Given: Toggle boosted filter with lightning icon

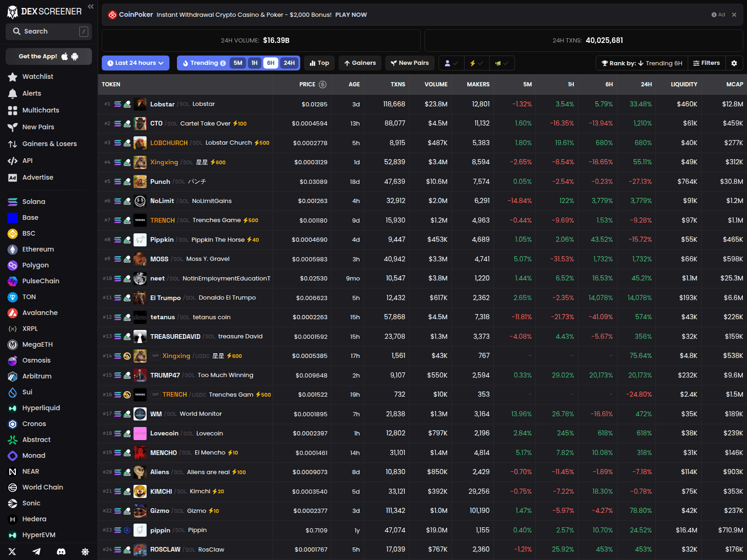Looking at the screenshot, I should (x=477, y=63).
